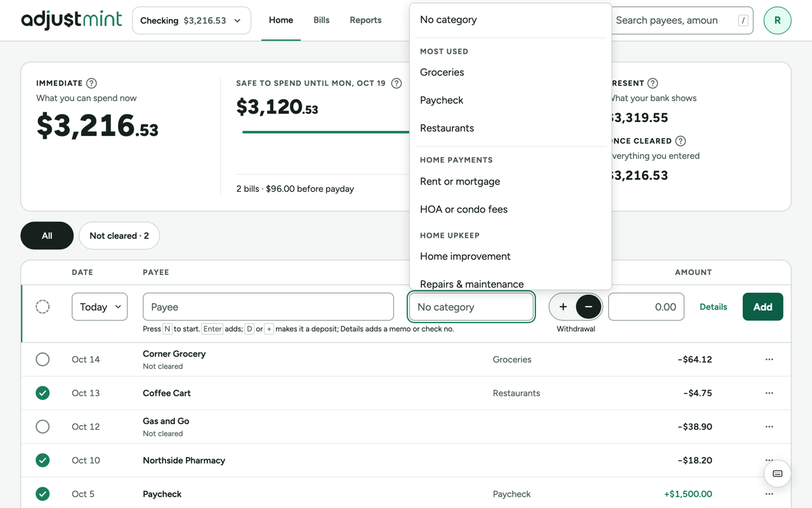Show help for Safe to Spend
This screenshot has width=812, height=508.
point(396,83)
